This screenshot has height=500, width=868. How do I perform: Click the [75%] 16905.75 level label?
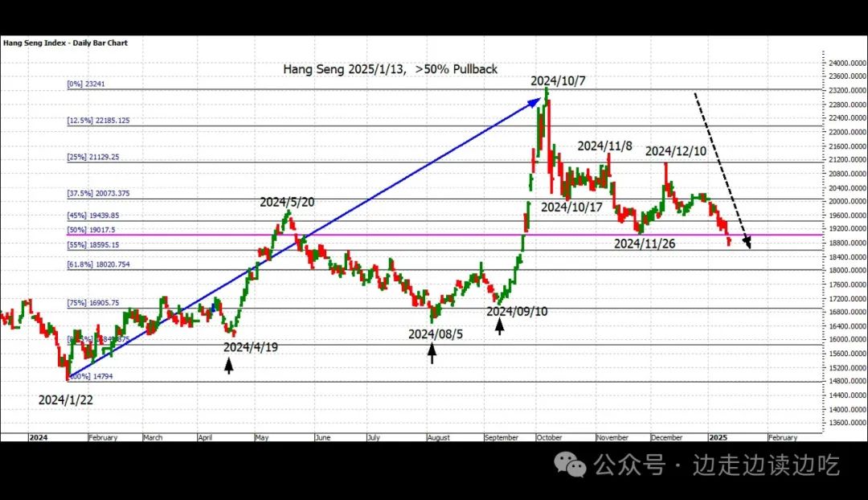[x=93, y=303]
